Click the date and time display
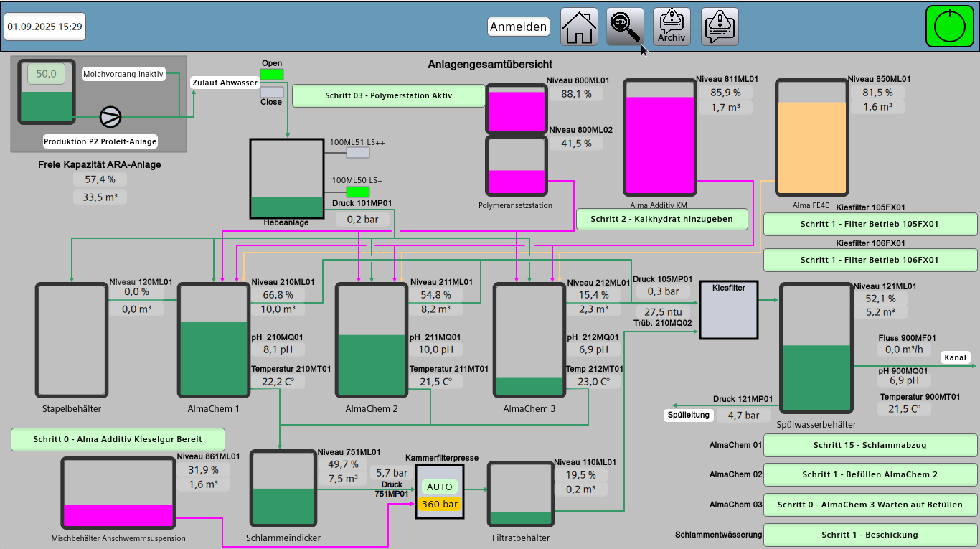980x549 pixels. click(x=45, y=27)
